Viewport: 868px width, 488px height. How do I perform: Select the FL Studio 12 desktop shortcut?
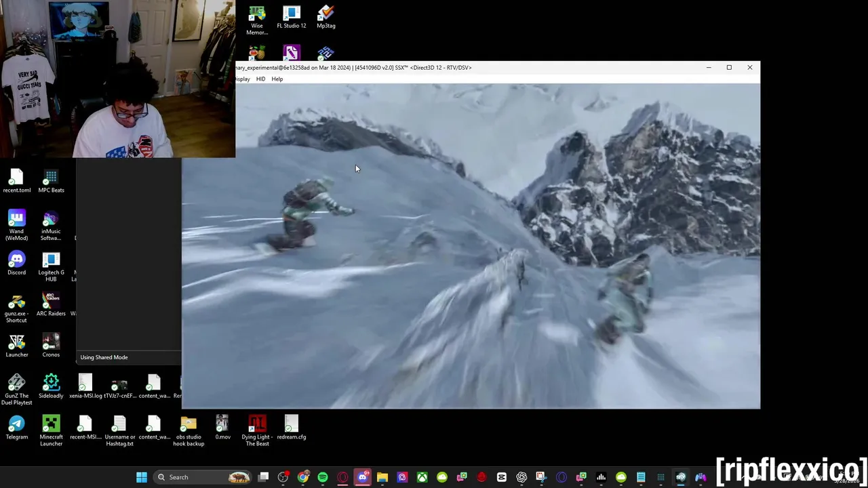[292, 18]
